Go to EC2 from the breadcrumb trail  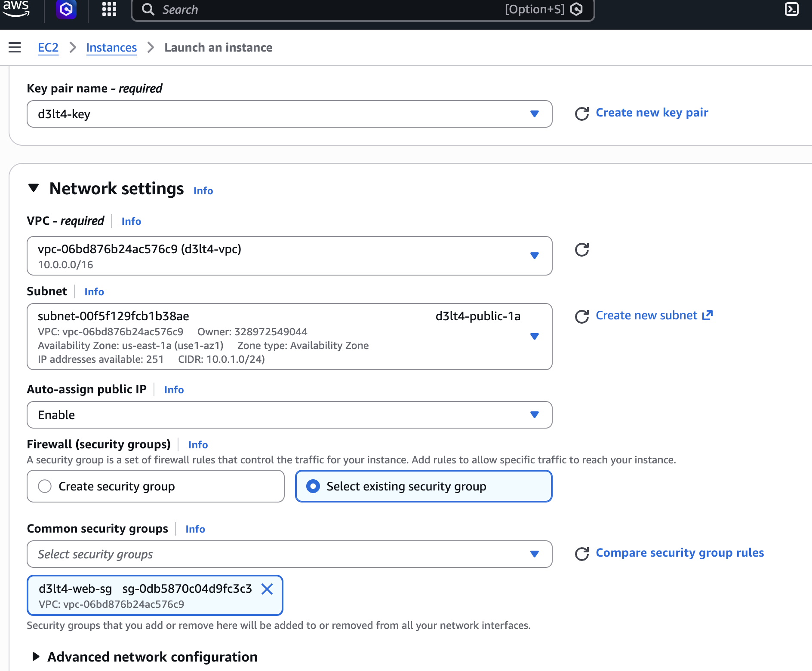coord(48,47)
